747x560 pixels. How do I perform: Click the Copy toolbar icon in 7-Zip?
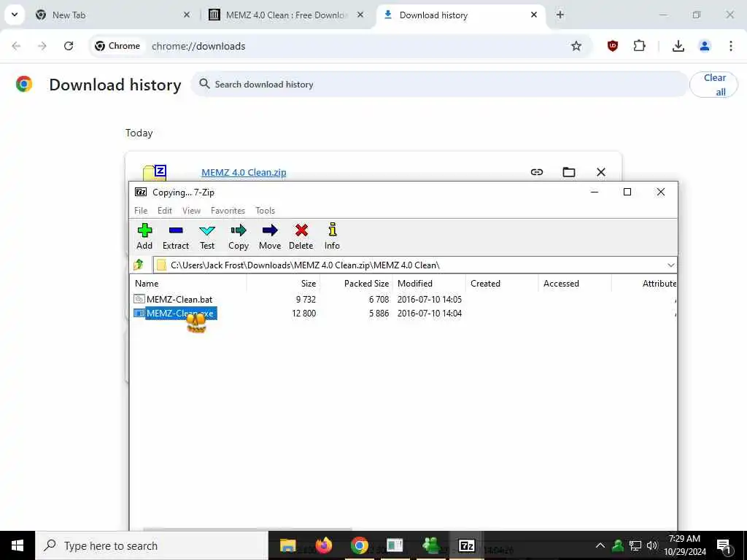(x=239, y=236)
